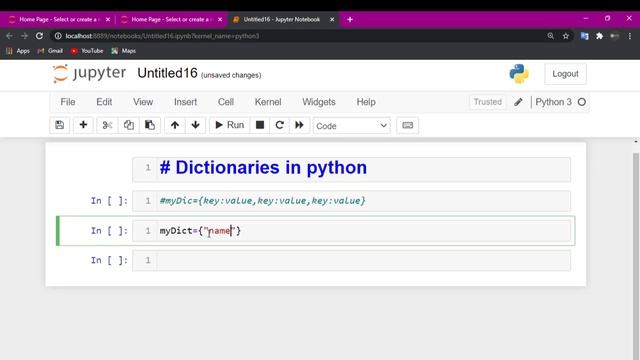The width and height of the screenshot is (640, 360).
Task: Open the cell type Code dropdown
Action: click(351, 126)
